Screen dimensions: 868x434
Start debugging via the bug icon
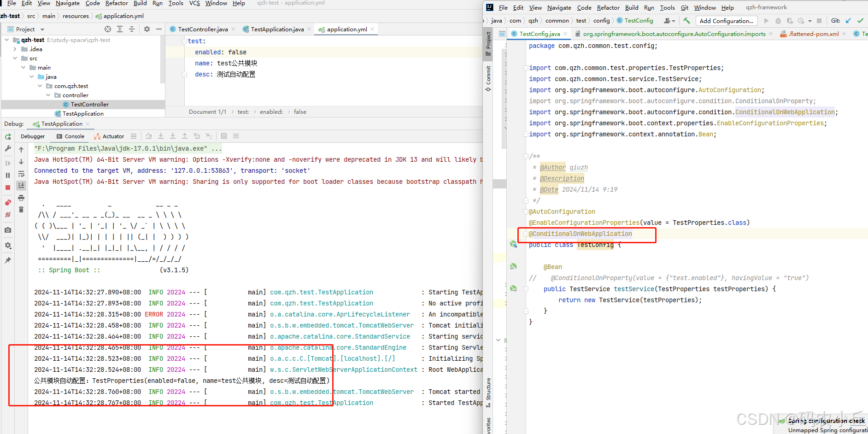click(x=778, y=21)
